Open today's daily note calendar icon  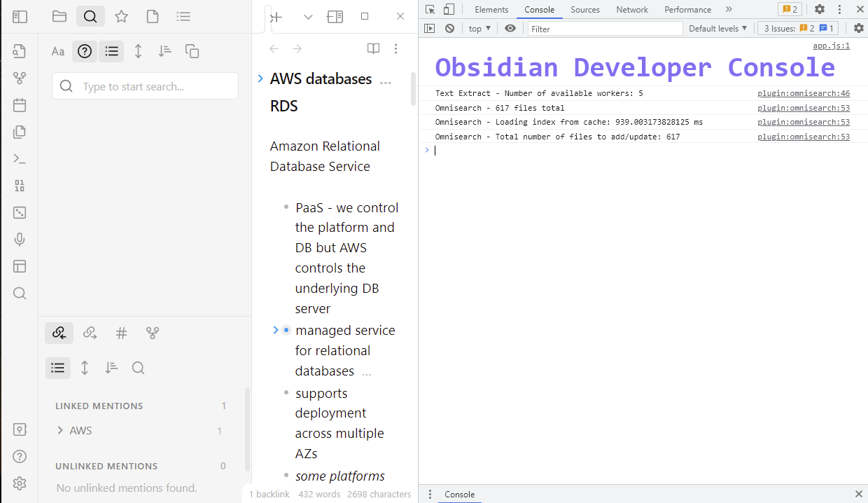coord(20,105)
